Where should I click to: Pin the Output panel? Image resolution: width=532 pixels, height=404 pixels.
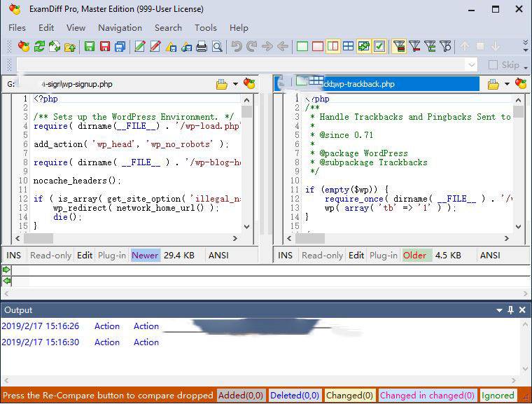(510, 310)
